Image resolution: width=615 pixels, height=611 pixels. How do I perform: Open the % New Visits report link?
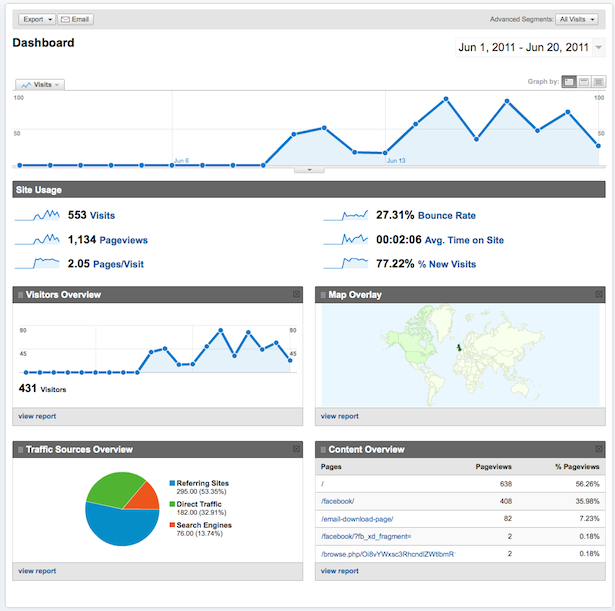click(447, 264)
